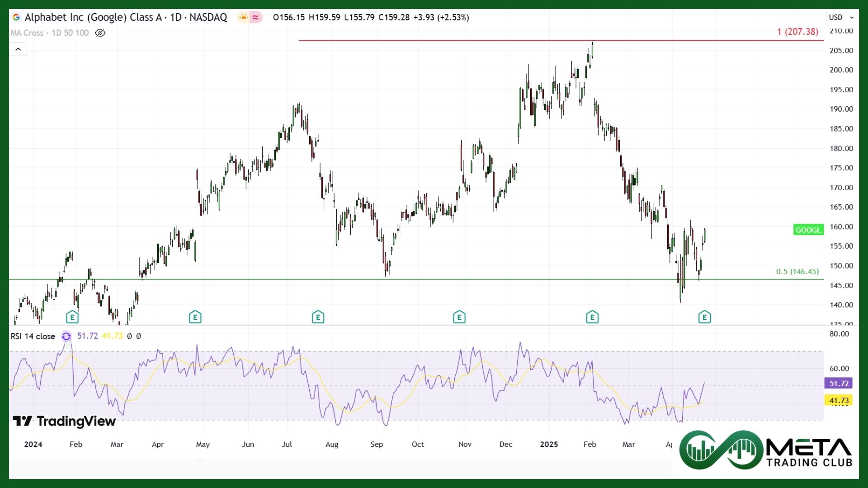Click the 2025 label on time axis
This screenshot has width=868, height=488.
click(549, 444)
